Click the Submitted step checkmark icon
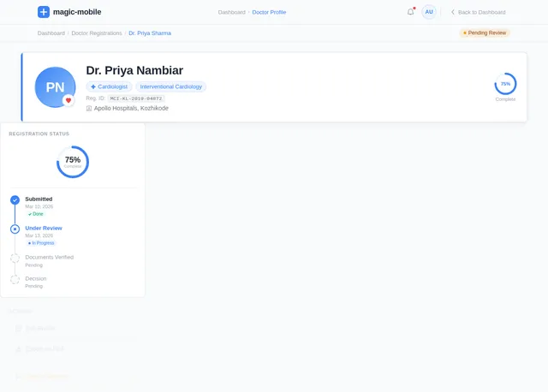The image size is (548, 392). (15, 199)
